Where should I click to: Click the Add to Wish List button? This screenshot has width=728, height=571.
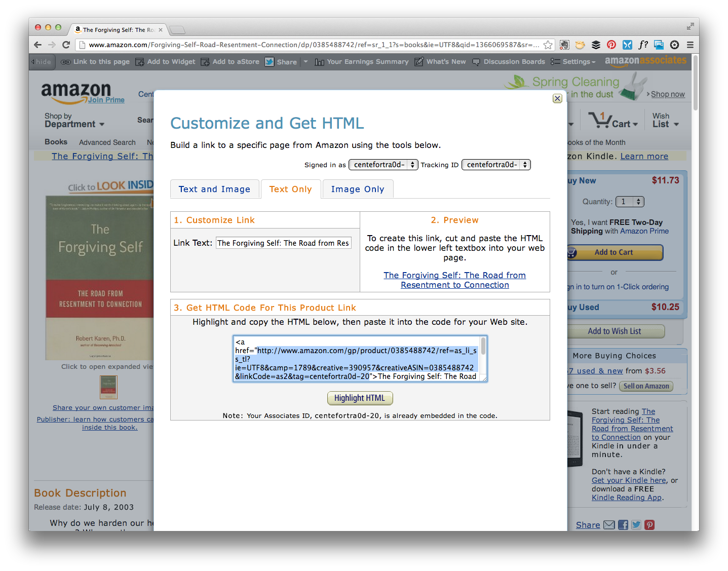tap(615, 331)
